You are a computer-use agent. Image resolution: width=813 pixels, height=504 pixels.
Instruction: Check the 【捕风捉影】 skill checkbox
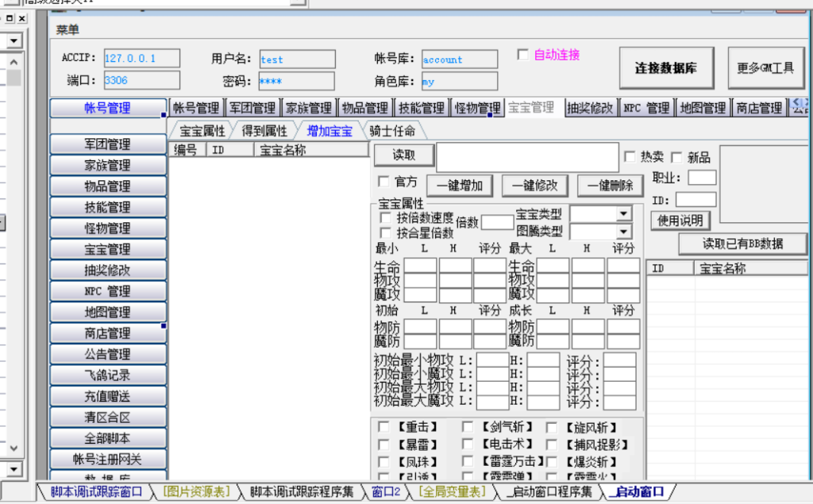552,445
